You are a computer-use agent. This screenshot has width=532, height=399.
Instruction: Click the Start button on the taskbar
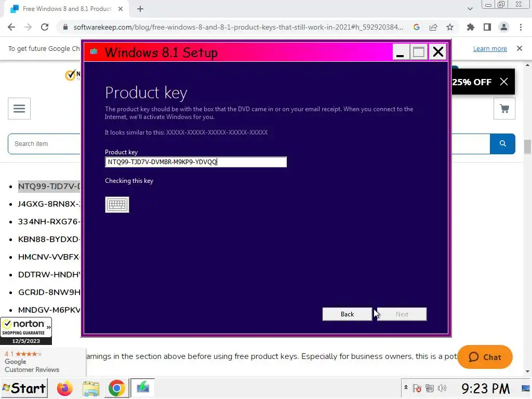[x=24, y=388]
